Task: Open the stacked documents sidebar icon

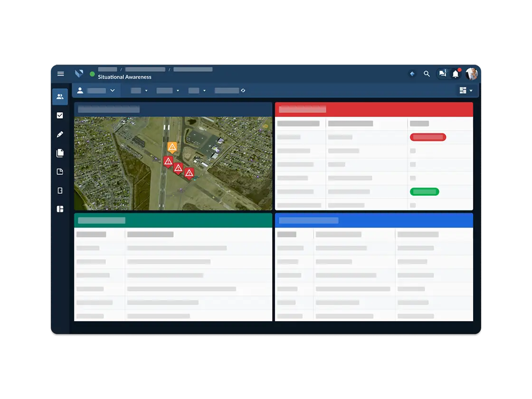Action: (60, 153)
